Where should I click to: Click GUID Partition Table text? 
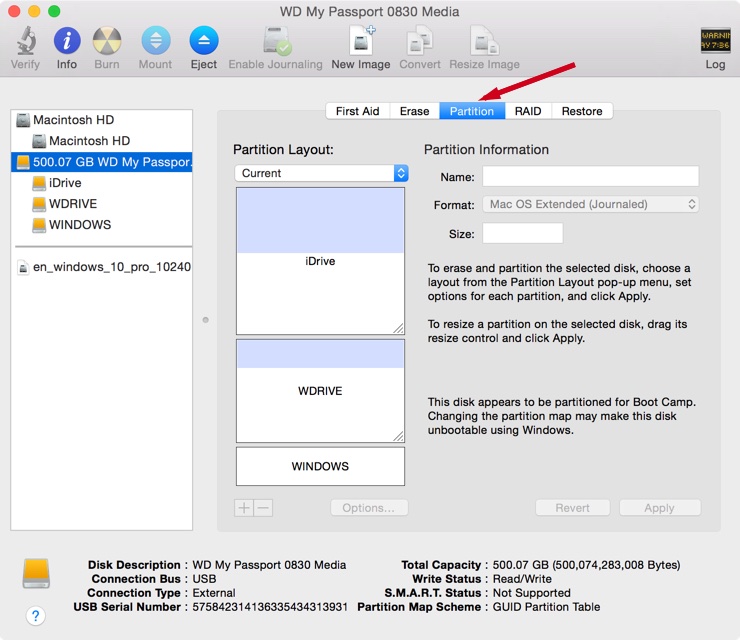547,607
